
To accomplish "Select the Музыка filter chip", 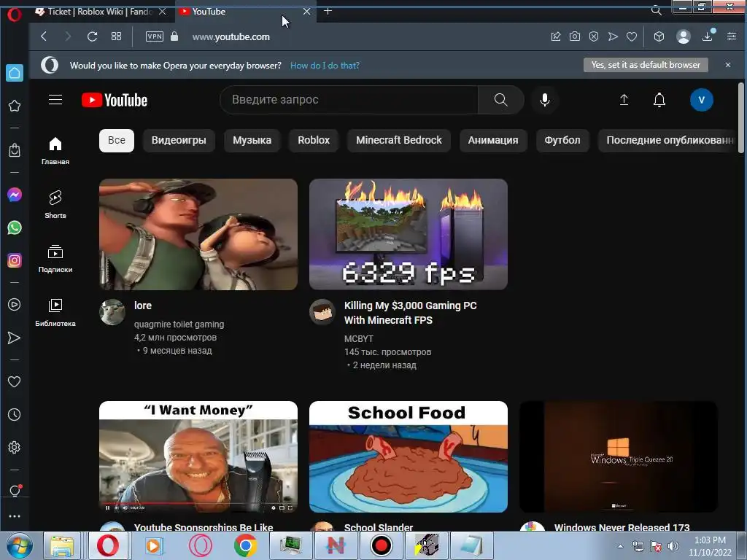I will coord(252,140).
